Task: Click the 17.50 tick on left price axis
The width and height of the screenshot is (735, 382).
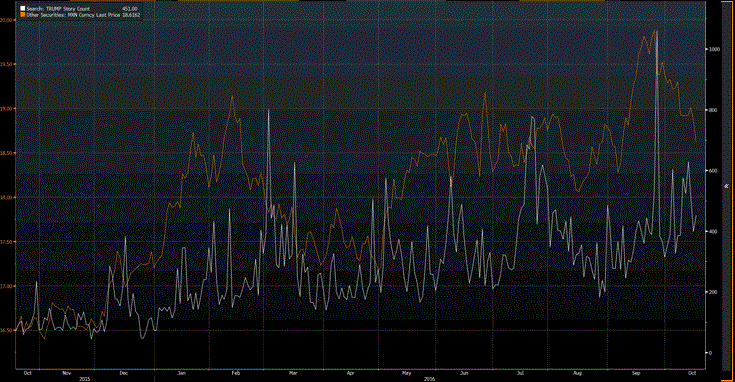Action: pyautogui.click(x=6, y=241)
